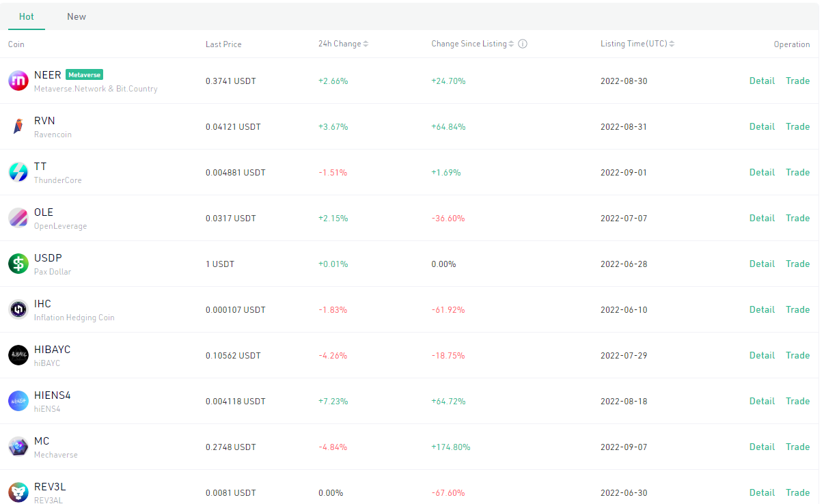The width and height of the screenshot is (839, 504).
Task: Click the HIBAYC coin logo icon
Action: pyautogui.click(x=18, y=355)
